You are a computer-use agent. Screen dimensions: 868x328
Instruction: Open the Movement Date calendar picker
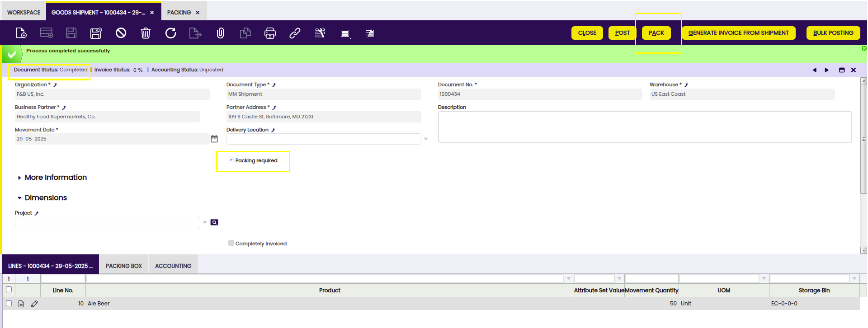(x=214, y=139)
